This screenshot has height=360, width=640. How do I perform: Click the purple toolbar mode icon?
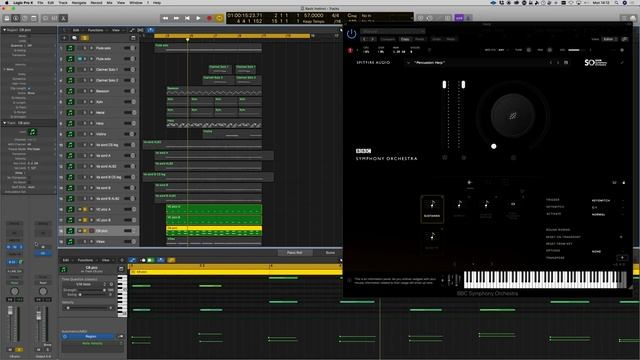(x=459, y=18)
